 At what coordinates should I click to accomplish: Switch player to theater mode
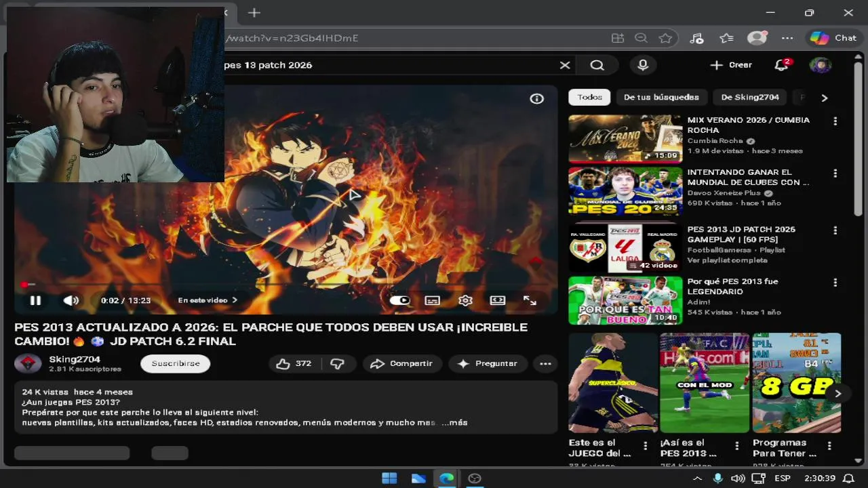pyautogui.click(x=498, y=300)
